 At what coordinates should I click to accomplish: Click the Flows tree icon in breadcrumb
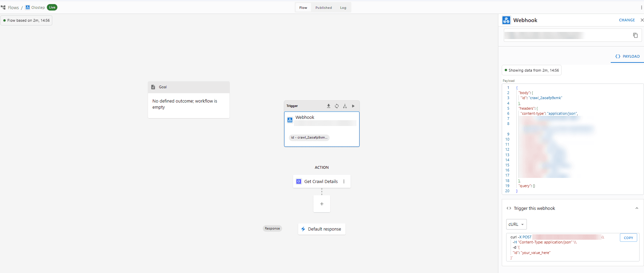[3, 7]
